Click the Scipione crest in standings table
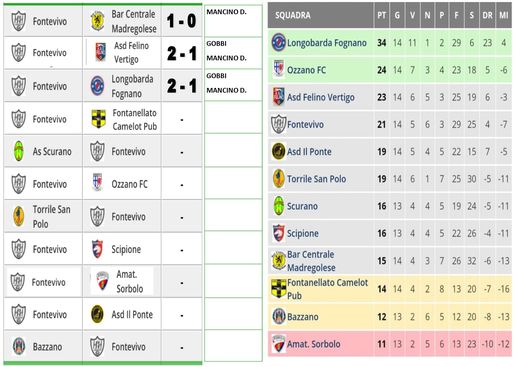The width and height of the screenshot is (518, 367). 278,233
